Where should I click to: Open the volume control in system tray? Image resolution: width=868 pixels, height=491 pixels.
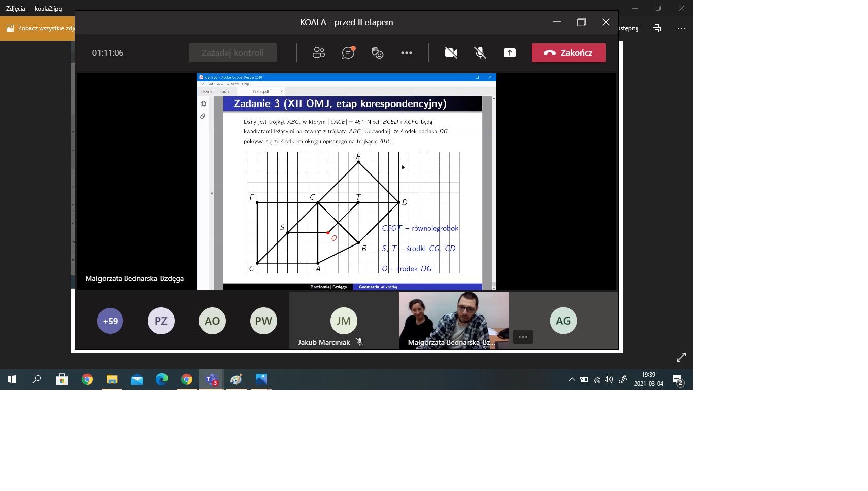[609, 379]
